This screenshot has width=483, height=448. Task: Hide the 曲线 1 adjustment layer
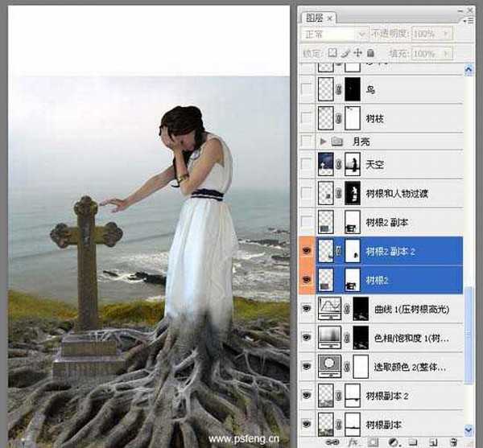click(x=307, y=307)
